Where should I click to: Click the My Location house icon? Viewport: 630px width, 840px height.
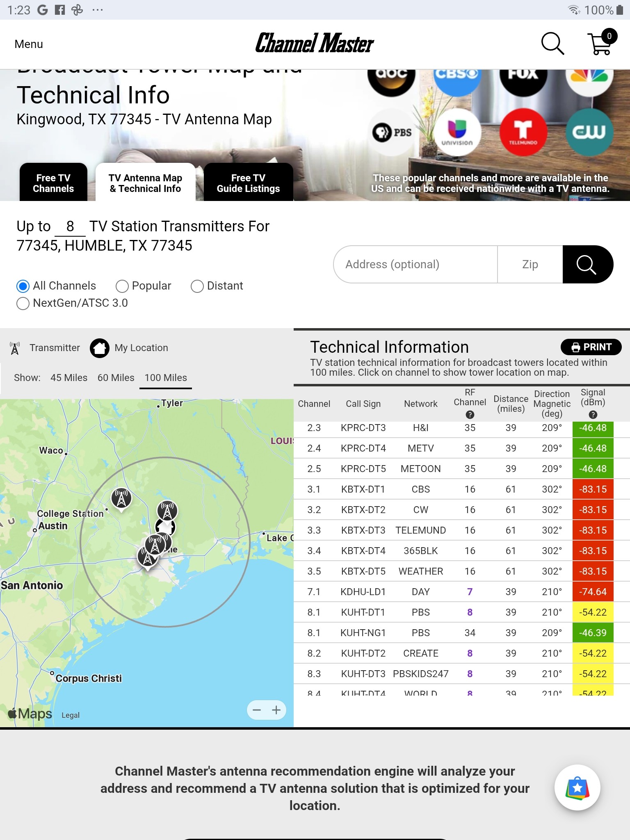pos(100,348)
